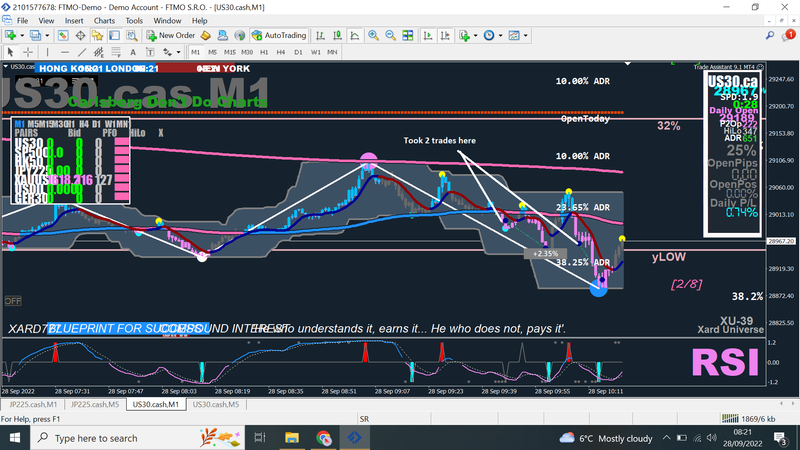
Task: Switch chart to Bar Chart mode
Action: click(320, 35)
